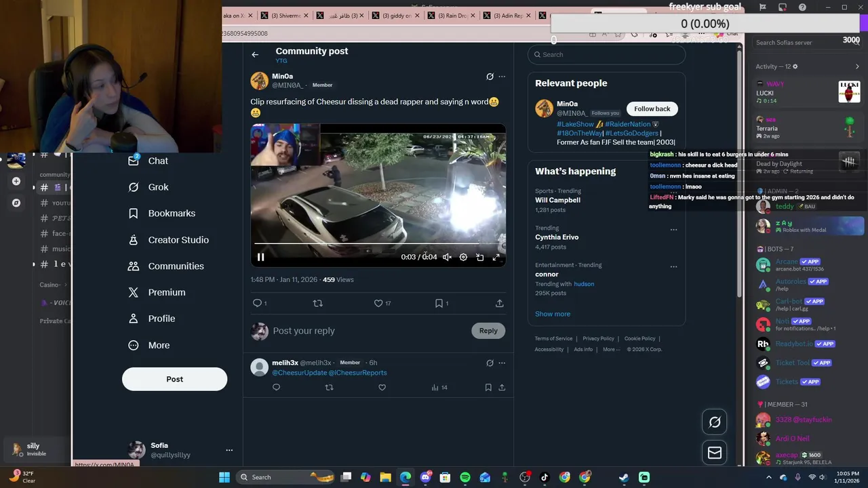Open Spotify from taskbar
Screen dimensions: 868x488
[x=465, y=477]
